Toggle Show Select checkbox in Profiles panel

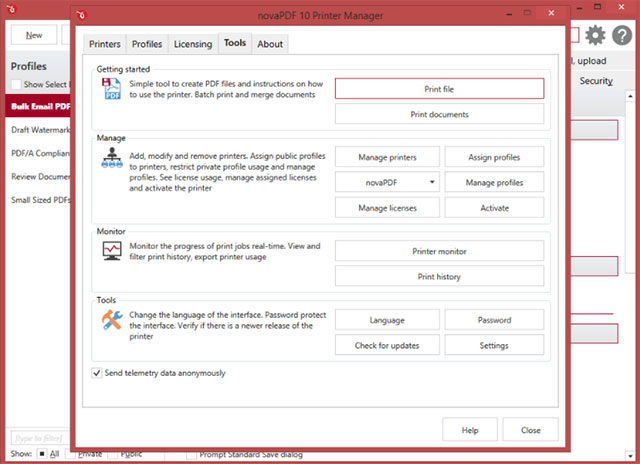[16, 84]
